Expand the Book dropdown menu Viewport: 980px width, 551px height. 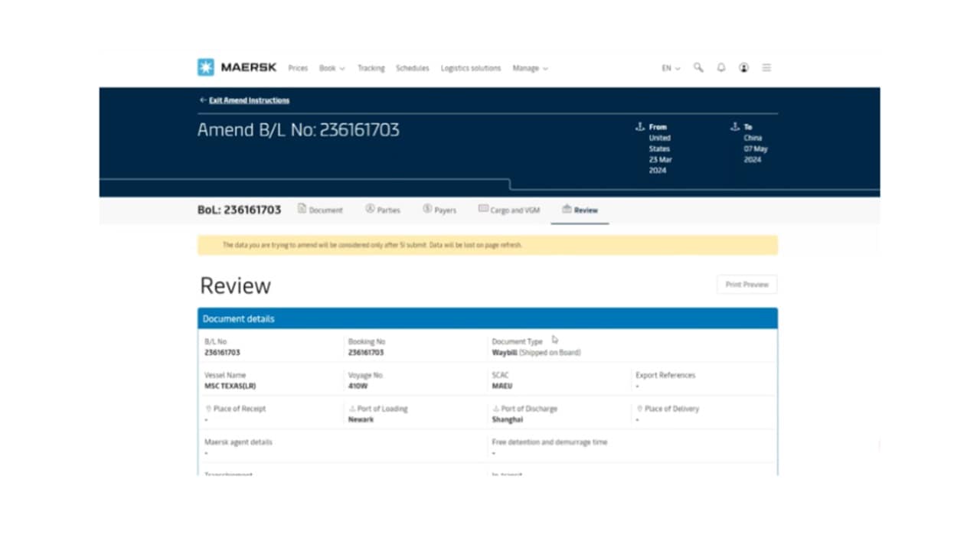(332, 68)
